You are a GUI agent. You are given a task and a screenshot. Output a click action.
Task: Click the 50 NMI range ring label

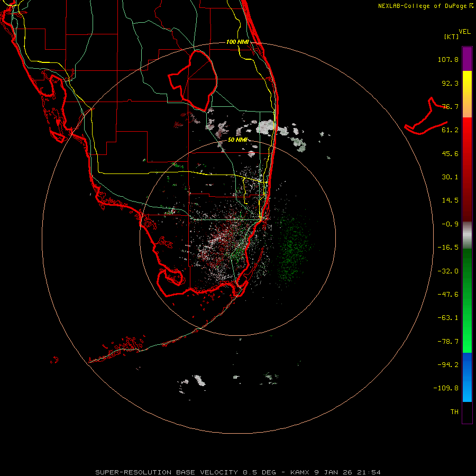click(237, 140)
